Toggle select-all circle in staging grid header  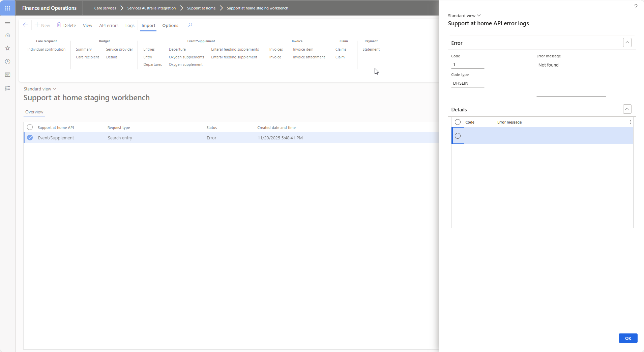coord(30,127)
